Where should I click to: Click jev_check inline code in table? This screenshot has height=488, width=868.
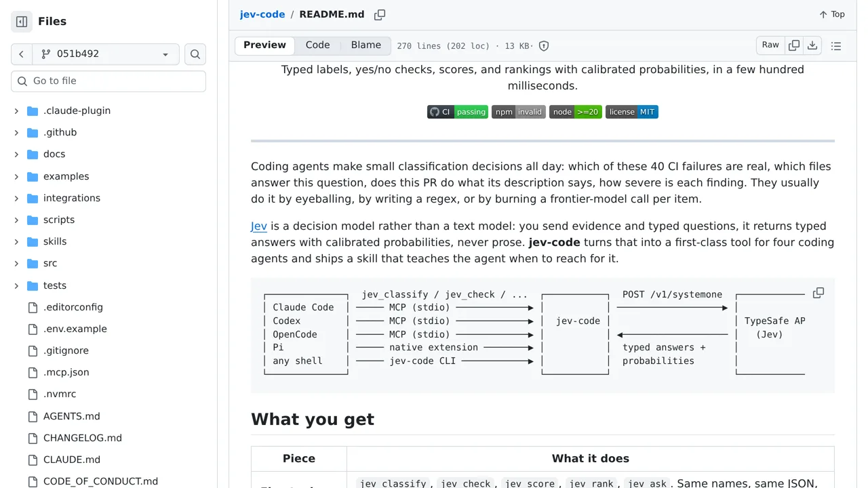pos(466,483)
